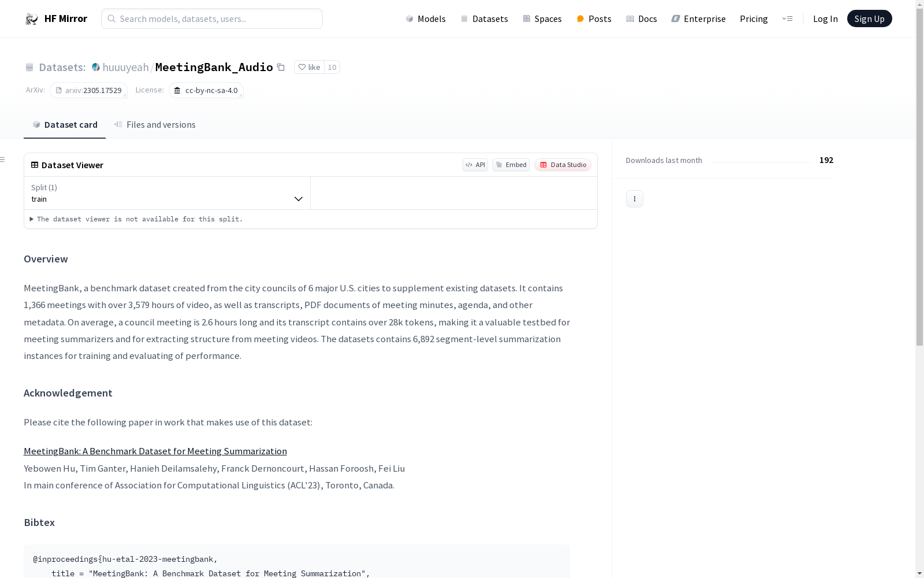
Task: Click the Overview heading
Action: [x=46, y=259]
